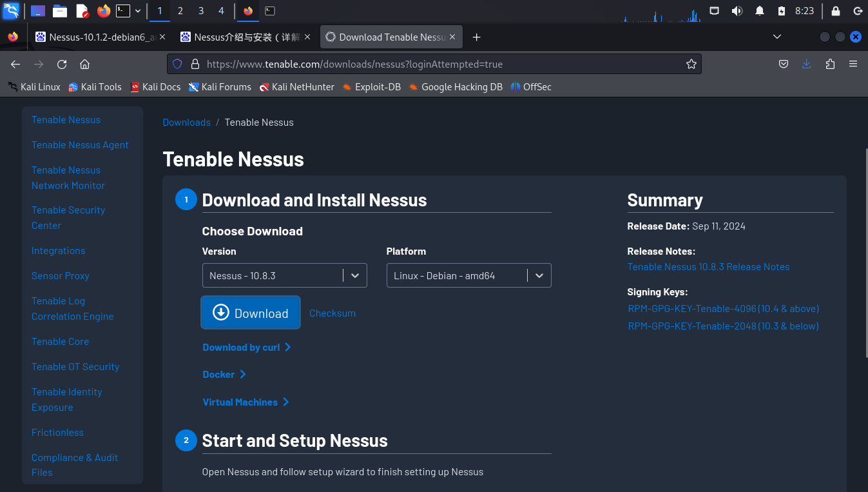This screenshot has height=492, width=868.
Task: Switch to workspace 4
Action: click(x=221, y=11)
